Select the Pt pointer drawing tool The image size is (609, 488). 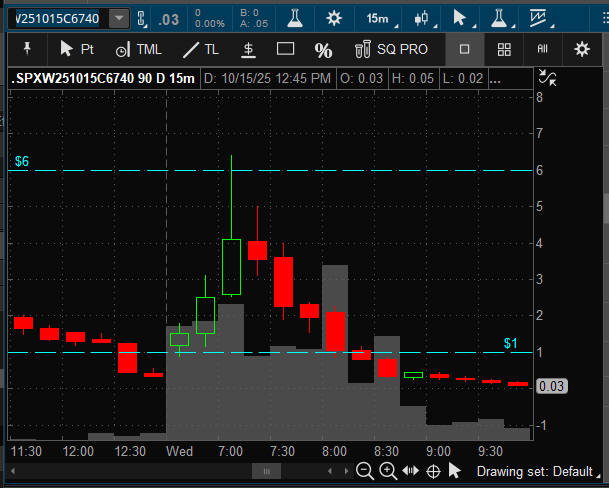[77, 49]
